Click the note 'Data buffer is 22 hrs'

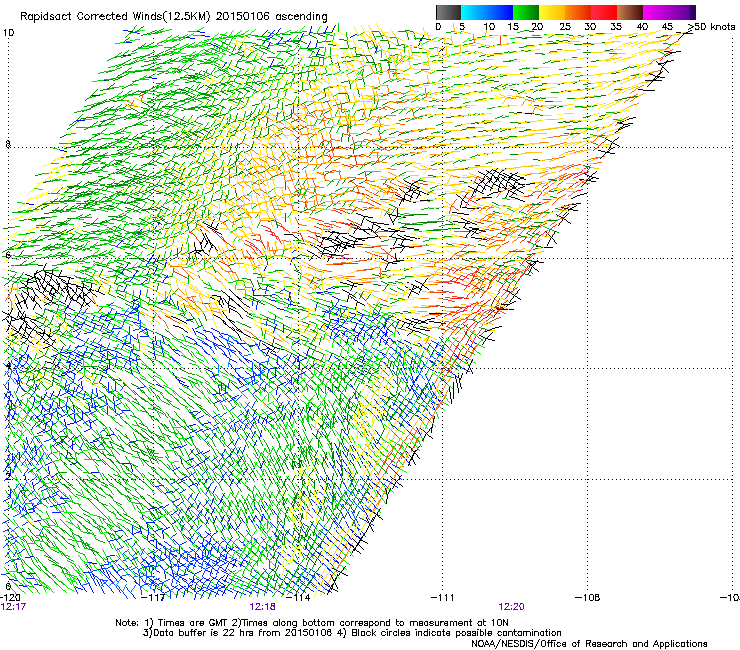pos(202,633)
